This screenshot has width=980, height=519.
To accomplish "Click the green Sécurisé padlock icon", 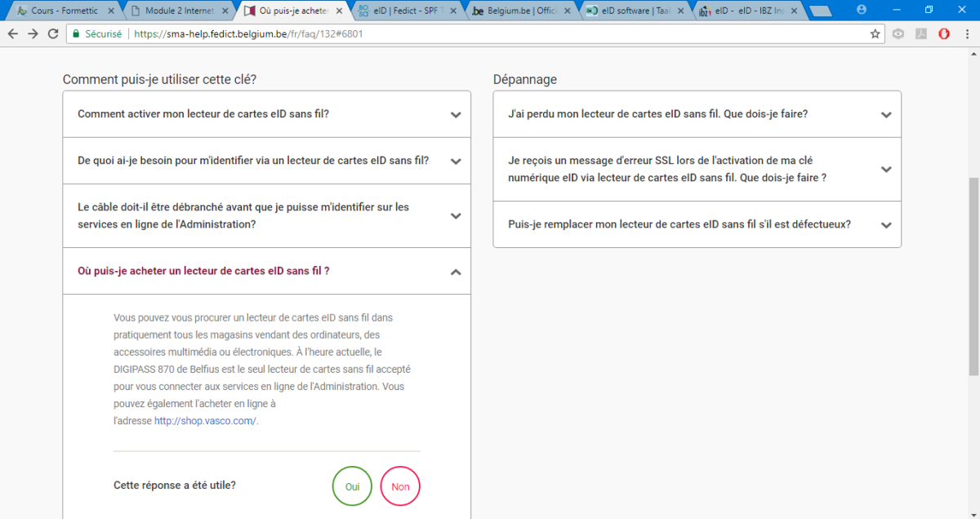I will (76, 34).
